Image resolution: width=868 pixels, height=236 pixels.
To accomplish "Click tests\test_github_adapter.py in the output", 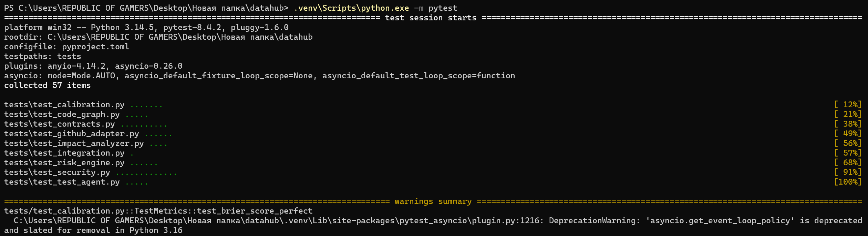I will 72,134.
